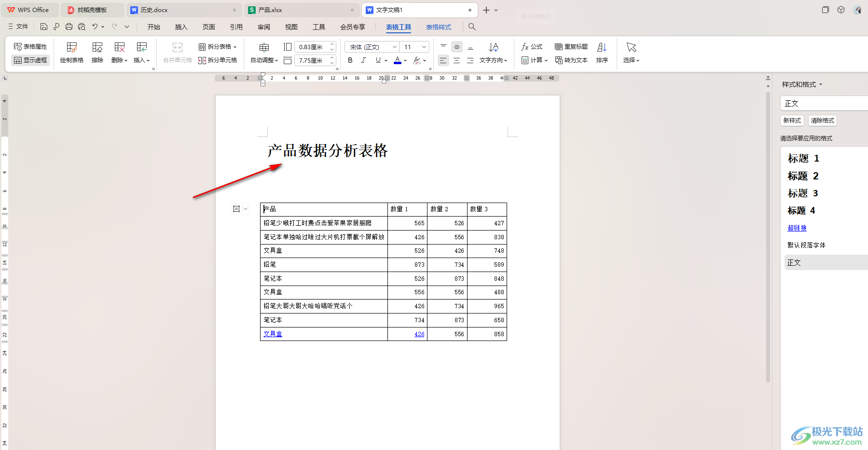Apply the 标题 3 style

pyautogui.click(x=803, y=193)
